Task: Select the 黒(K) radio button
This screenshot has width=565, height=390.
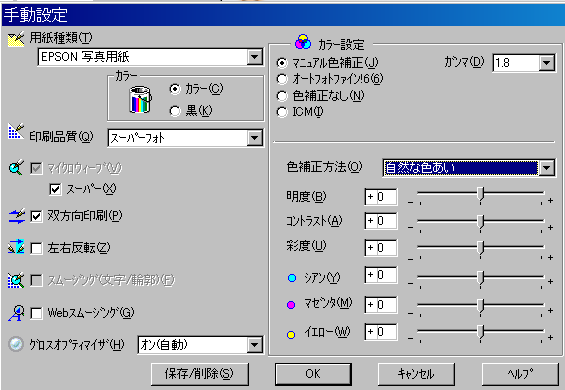Action: (x=175, y=111)
